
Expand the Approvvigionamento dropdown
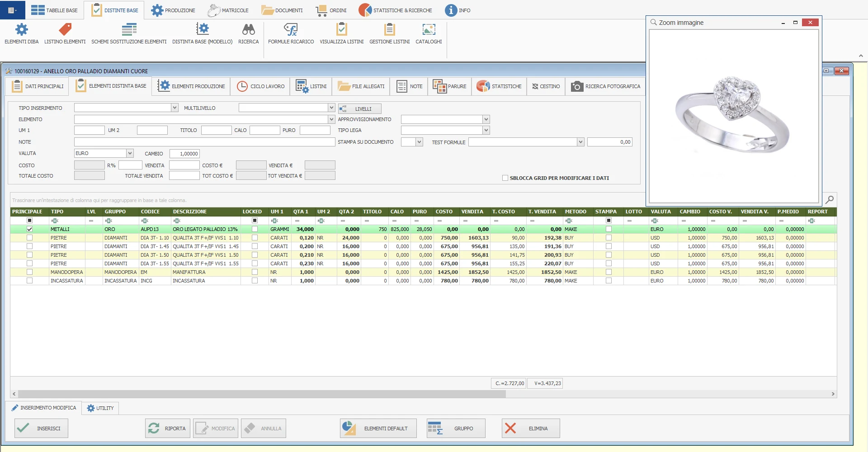coord(486,119)
